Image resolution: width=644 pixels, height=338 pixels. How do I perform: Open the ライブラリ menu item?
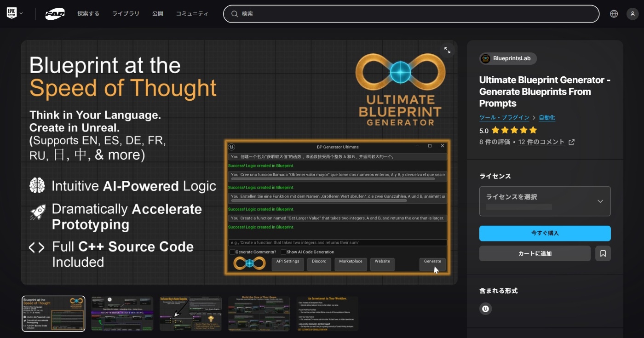[126, 14]
